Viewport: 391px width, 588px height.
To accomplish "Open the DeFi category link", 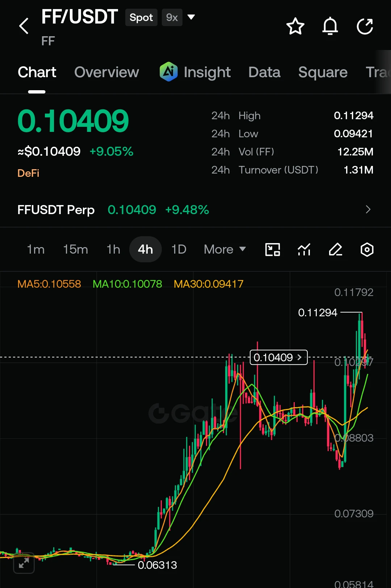I will [x=28, y=173].
